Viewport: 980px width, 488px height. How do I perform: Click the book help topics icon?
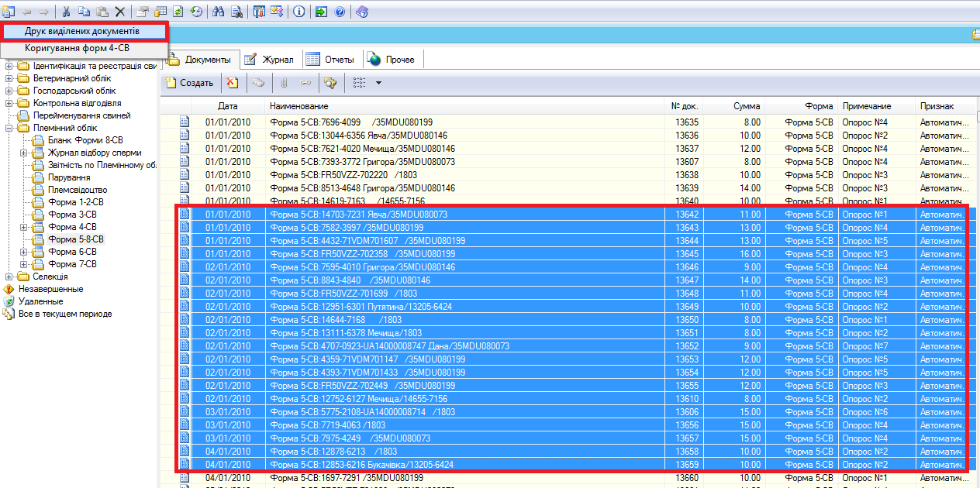362,12
